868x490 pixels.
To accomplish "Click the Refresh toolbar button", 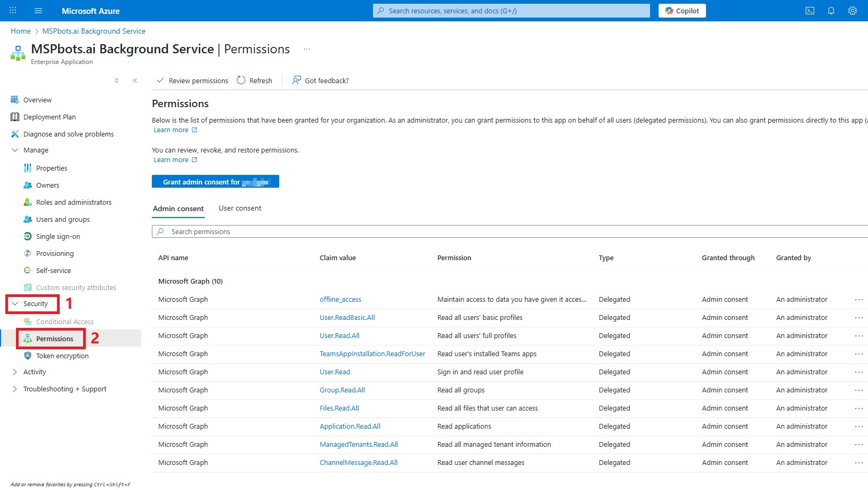I will point(254,81).
